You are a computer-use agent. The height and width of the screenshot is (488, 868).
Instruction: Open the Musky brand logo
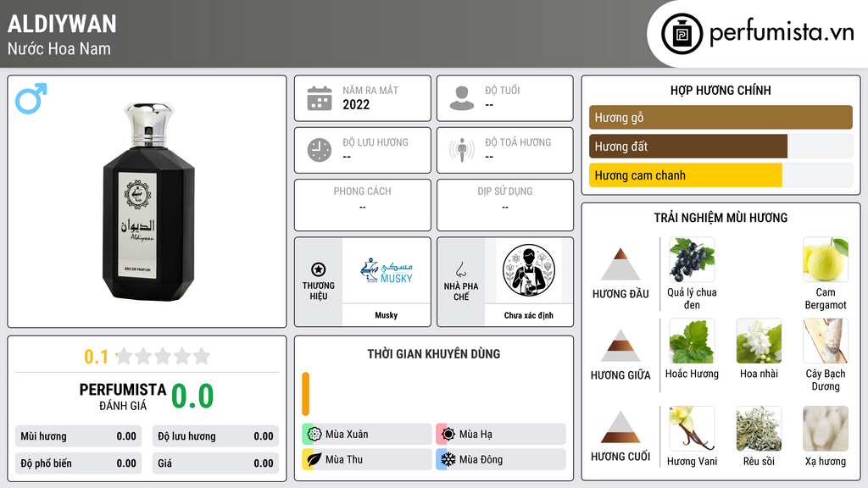click(x=387, y=270)
